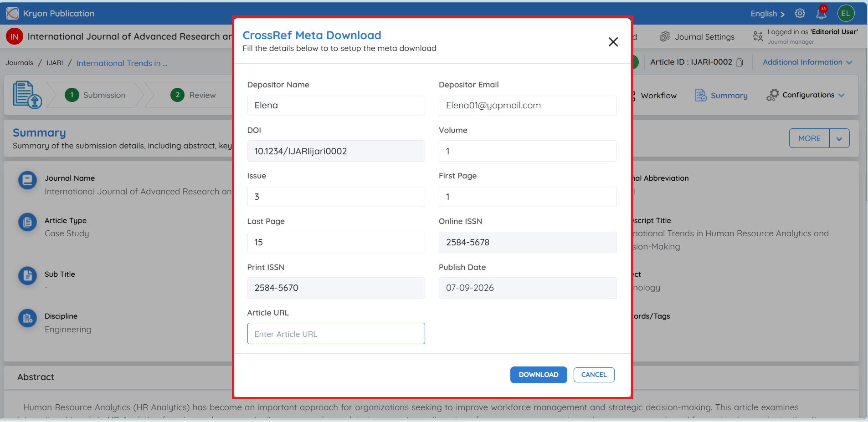Click the Configurations gears icon
868x422 pixels.
[x=772, y=95]
